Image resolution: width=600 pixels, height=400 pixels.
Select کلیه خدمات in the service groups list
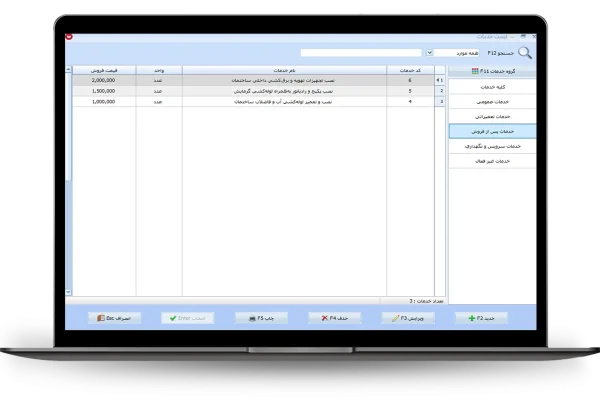pos(492,87)
